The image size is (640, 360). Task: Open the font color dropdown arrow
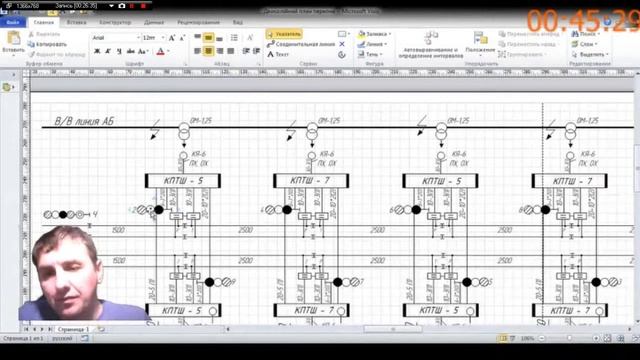[x=168, y=51]
